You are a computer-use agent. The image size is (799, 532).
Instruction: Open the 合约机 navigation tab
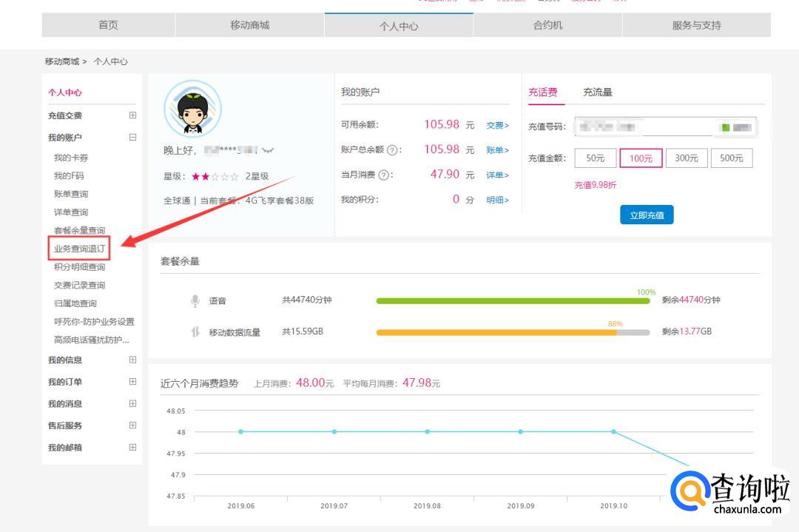tap(547, 25)
